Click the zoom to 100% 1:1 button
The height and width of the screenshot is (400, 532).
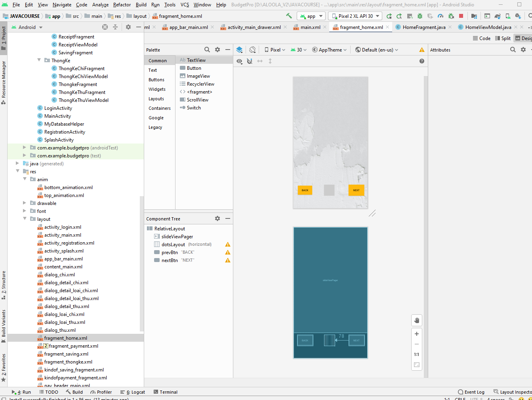point(417,354)
